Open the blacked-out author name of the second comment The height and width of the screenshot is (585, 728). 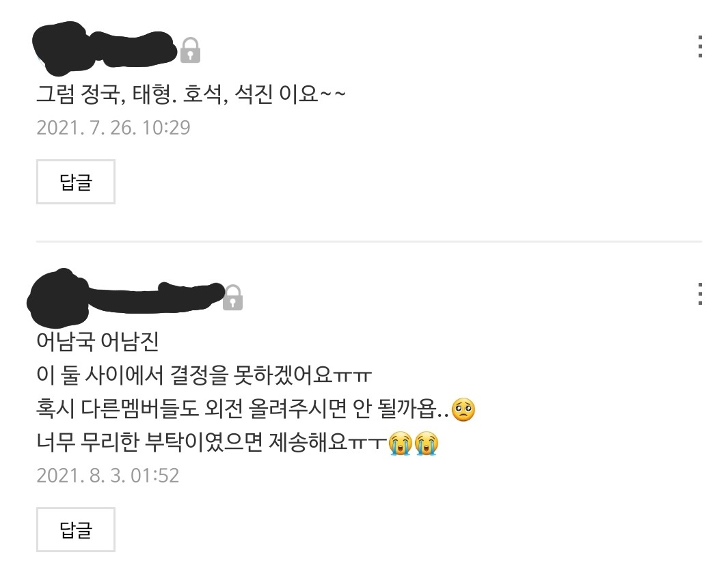tap(125, 296)
